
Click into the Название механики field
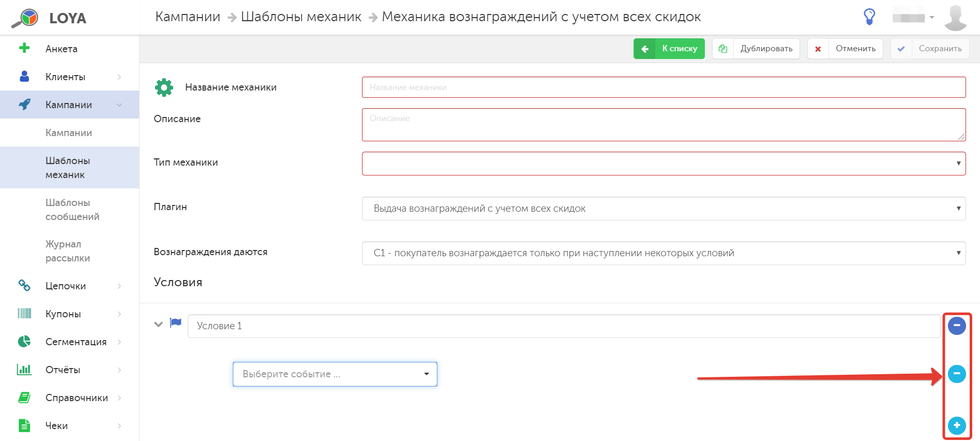coord(664,87)
